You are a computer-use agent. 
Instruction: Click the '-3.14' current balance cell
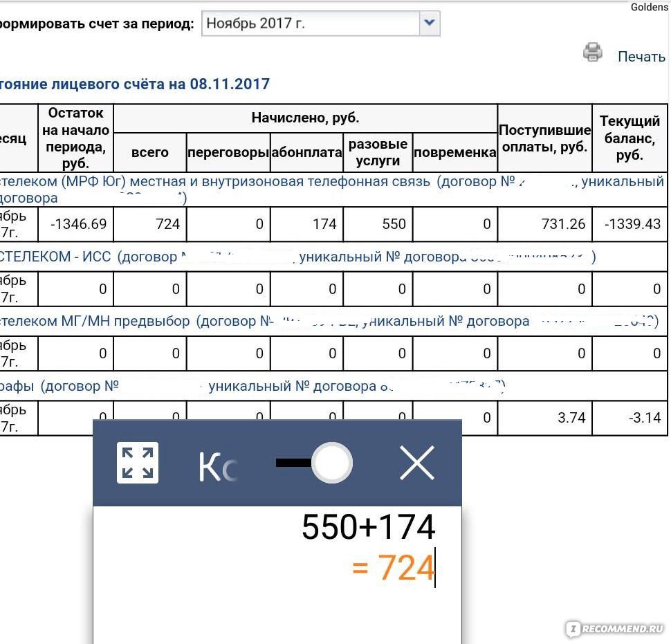(x=630, y=418)
